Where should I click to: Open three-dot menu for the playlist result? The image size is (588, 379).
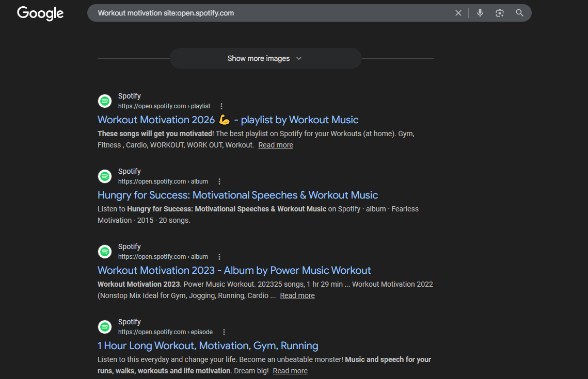click(x=221, y=106)
